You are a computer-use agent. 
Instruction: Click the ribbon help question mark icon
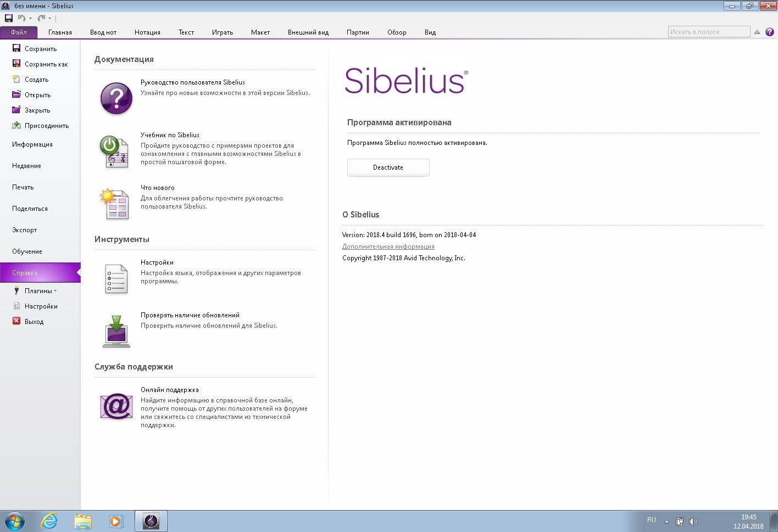(x=769, y=32)
